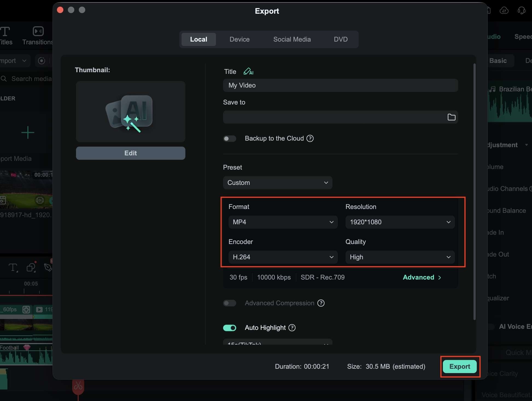This screenshot has height=401, width=532.
Task: Open the Auto Highlight duration dropdown
Action: (x=277, y=342)
